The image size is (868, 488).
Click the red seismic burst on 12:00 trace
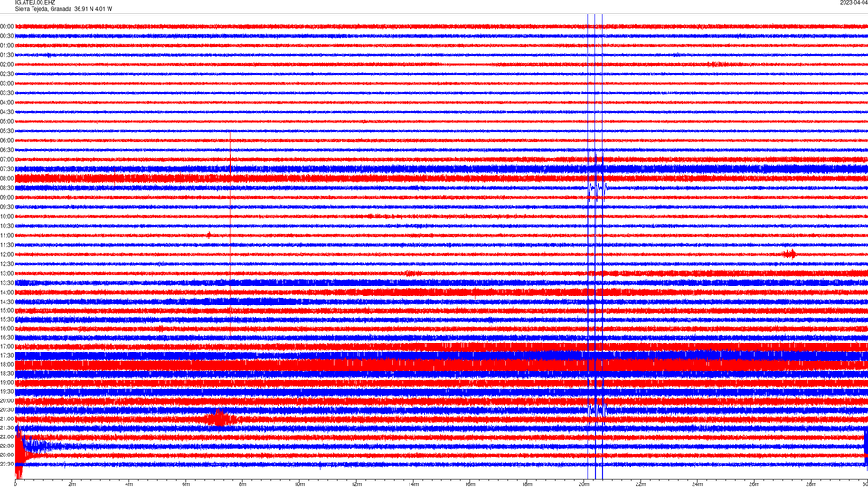pyautogui.click(x=790, y=255)
